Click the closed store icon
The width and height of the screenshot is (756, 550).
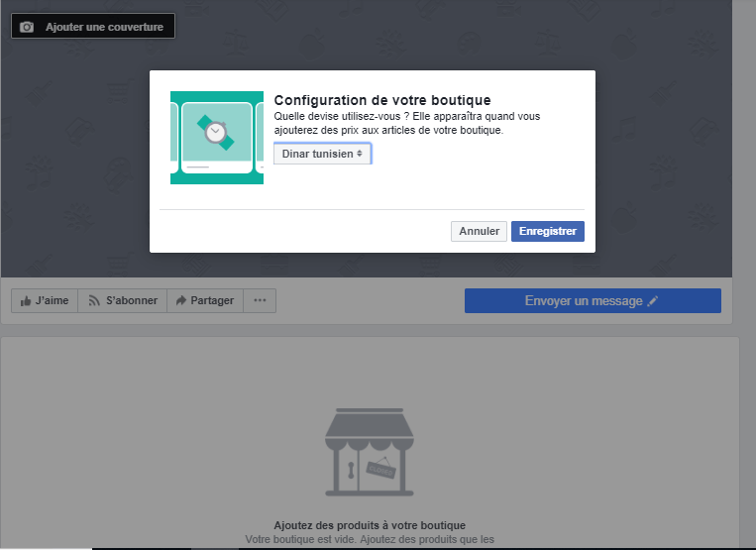point(370,452)
